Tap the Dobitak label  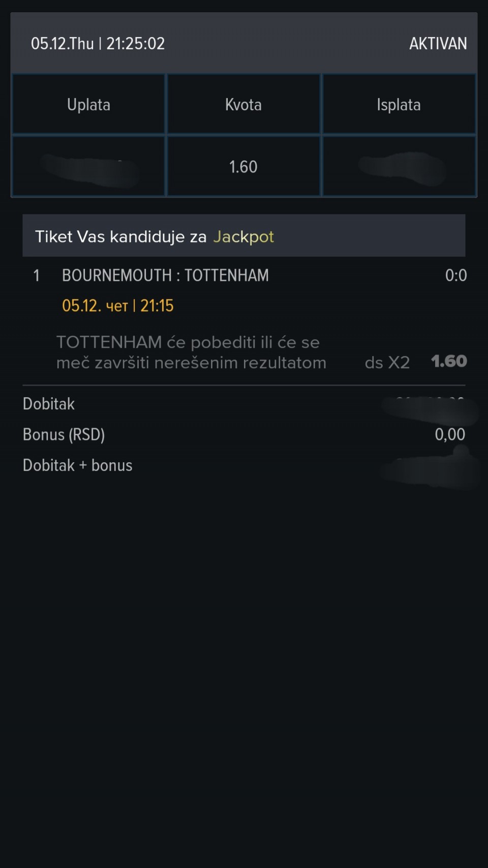pos(49,404)
